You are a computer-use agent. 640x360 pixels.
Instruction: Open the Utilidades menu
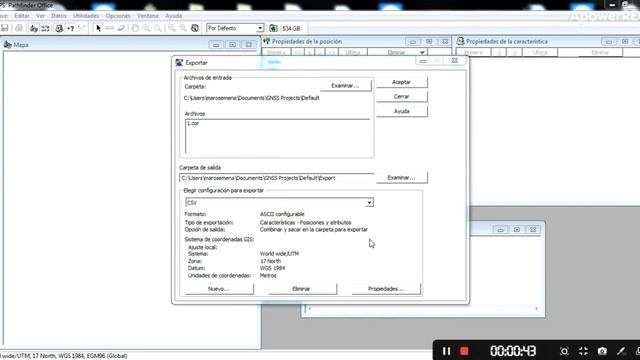pyautogui.click(x=86, y=16)
